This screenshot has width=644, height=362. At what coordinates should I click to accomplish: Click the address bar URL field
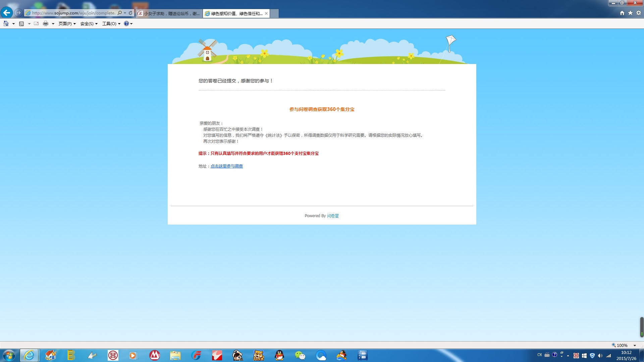(74, 13)
